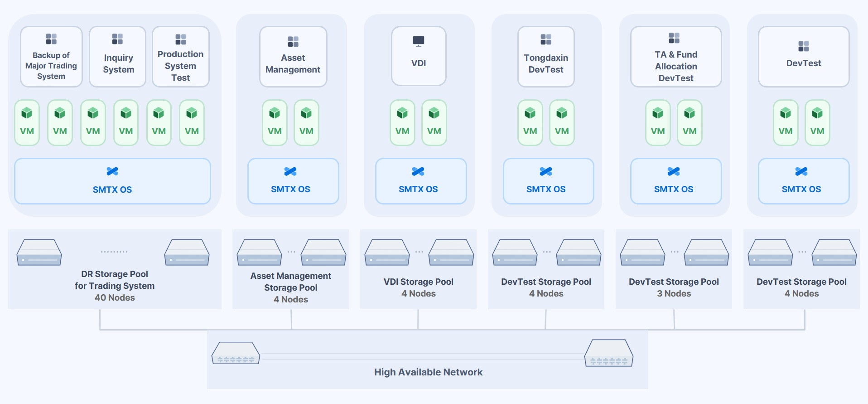Click the left server in VDI Storage Pool
Image resolution: width=868 pixels, height=404 pixels.
(387, 252)
